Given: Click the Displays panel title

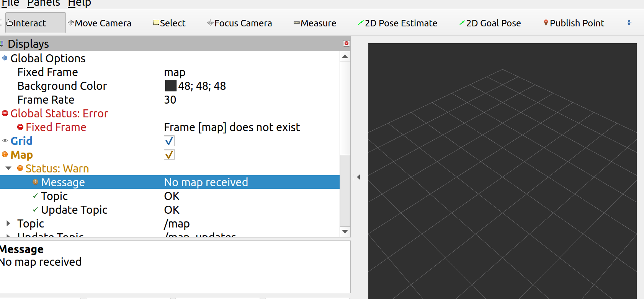Looking at the screenshot, I should [28, 44].
